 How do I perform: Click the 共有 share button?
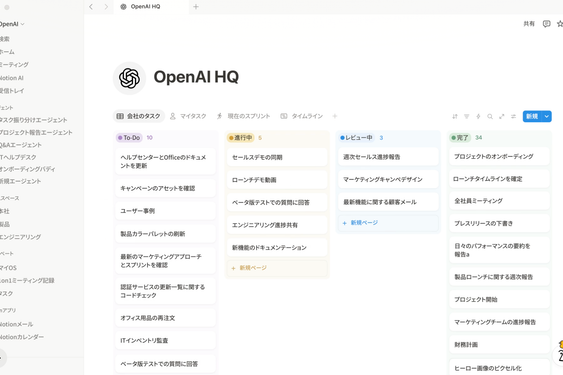(x=529, y=24)
